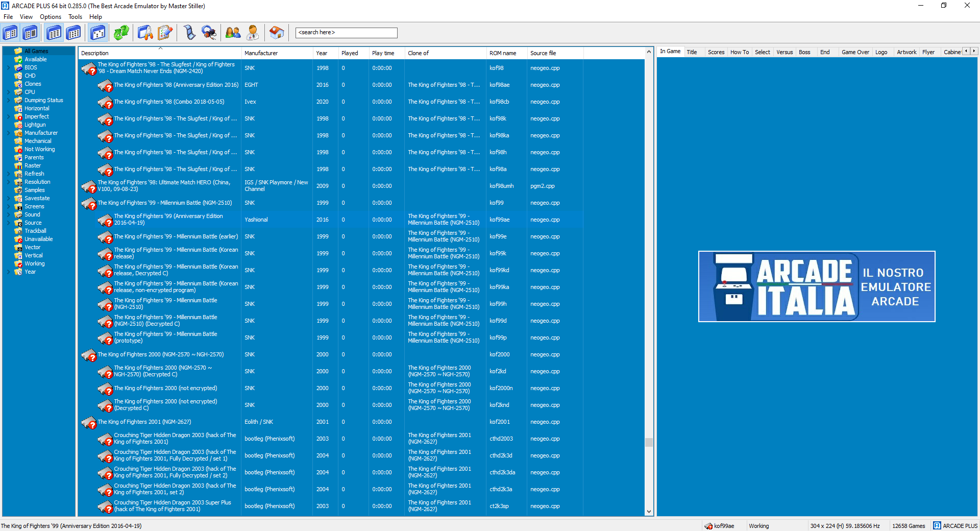Open the File menu

point(8,17)
